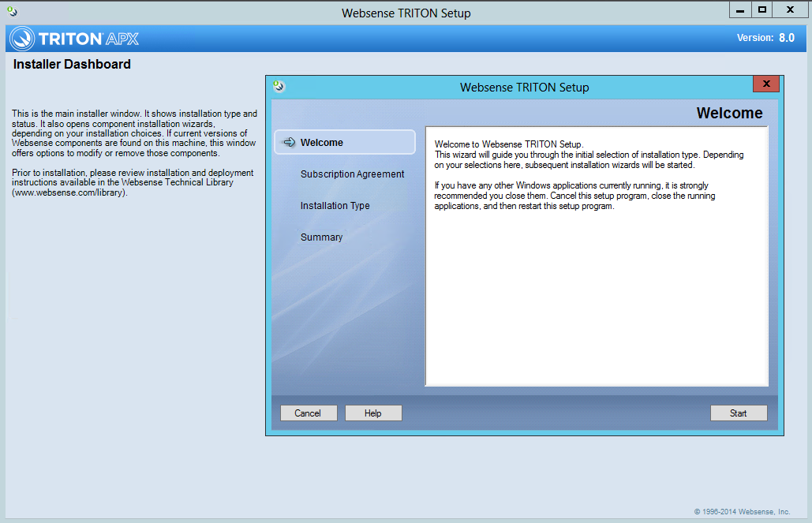Select the Welcome step in the wizard sidebar
Screen dimensions: 812x523
point(345,142)
